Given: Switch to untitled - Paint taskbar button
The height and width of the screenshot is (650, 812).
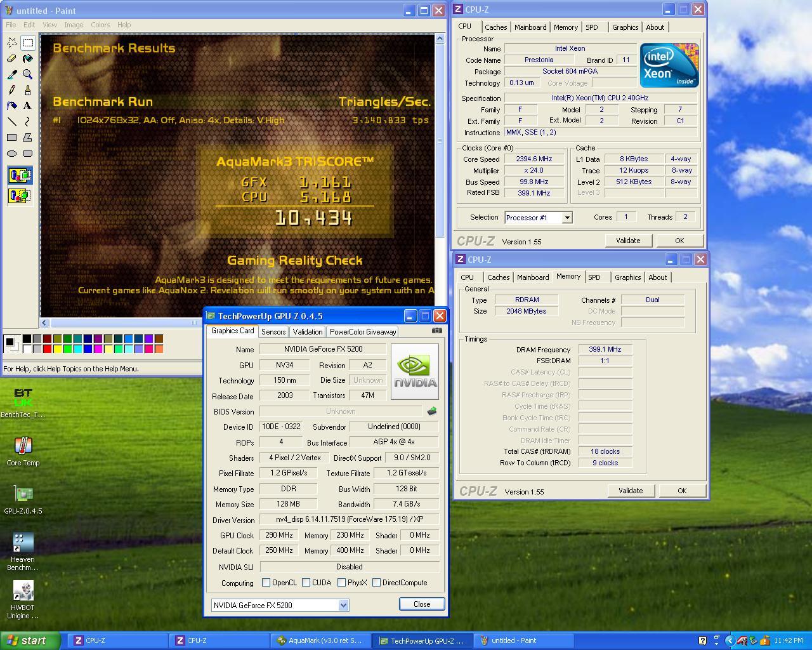Looking at the screenshot, I should (x=524, y=641).
